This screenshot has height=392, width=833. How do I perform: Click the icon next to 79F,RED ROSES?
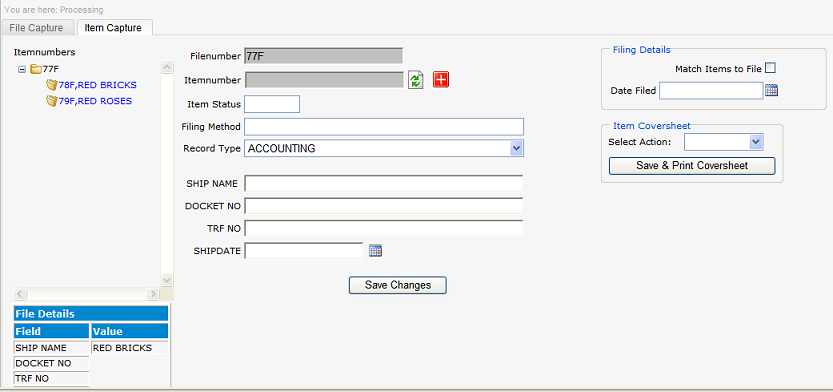click(52, 101)
